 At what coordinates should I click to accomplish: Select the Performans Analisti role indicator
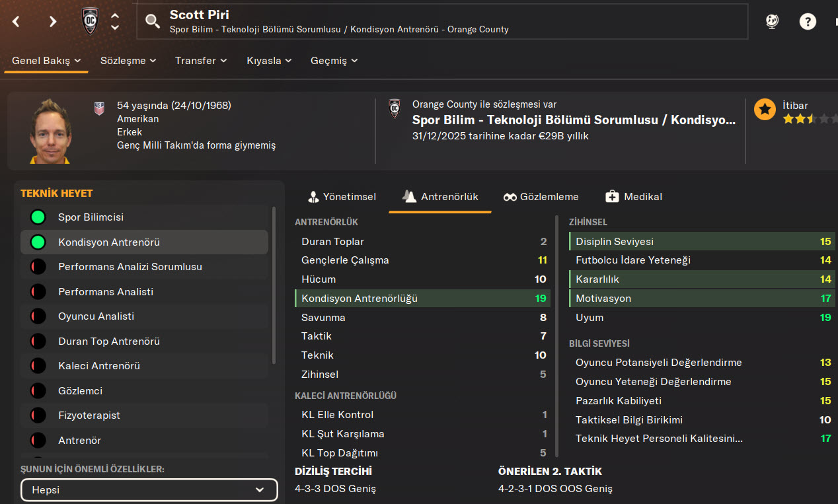[x=38, y=292]
